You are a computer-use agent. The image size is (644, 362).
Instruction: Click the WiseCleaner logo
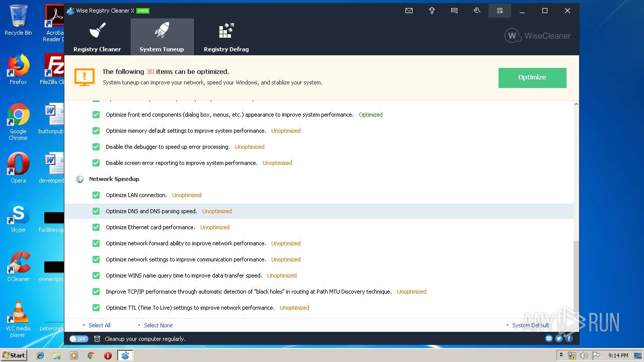tap(537, 36)
